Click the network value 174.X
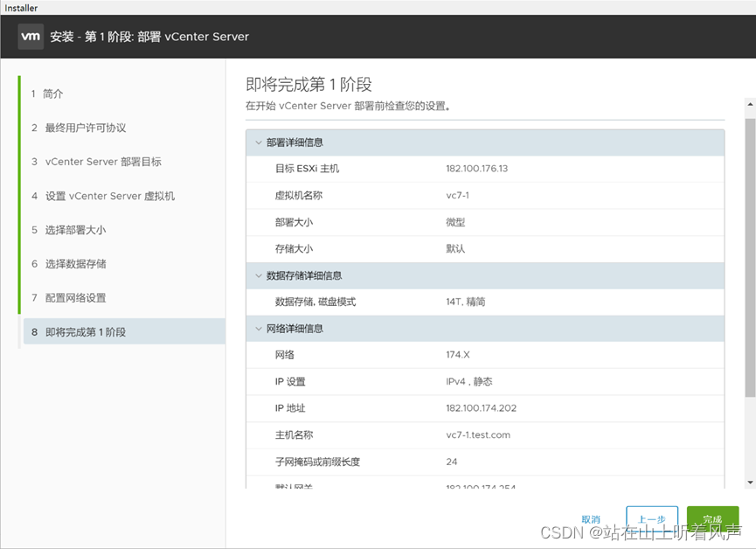The image size is (756, 549). [x=458, y=355]
